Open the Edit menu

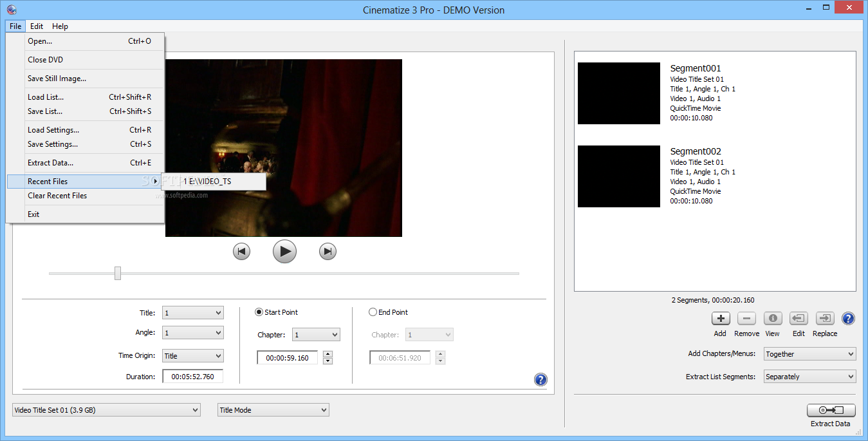click(37, 26)
